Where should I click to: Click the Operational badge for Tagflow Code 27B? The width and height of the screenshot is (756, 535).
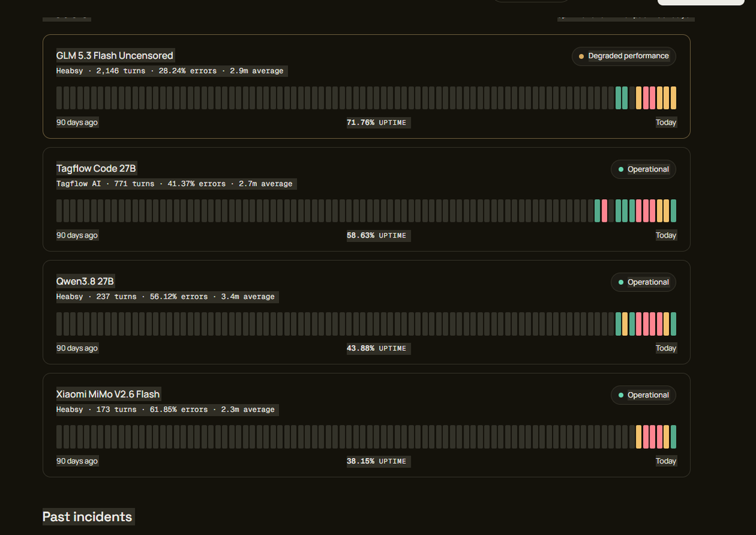click(x=643, y=170)
